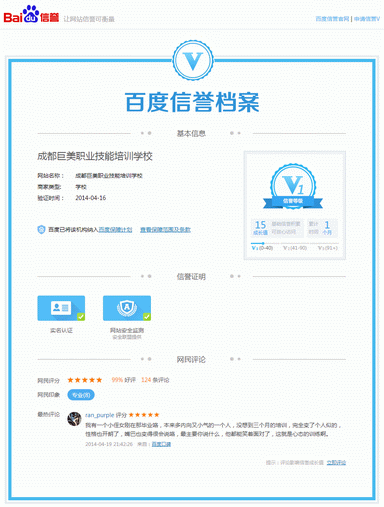Open the 申请信誉V link
Image resolution: width=384 pixels, height=507 pixels.
[367, 19]
